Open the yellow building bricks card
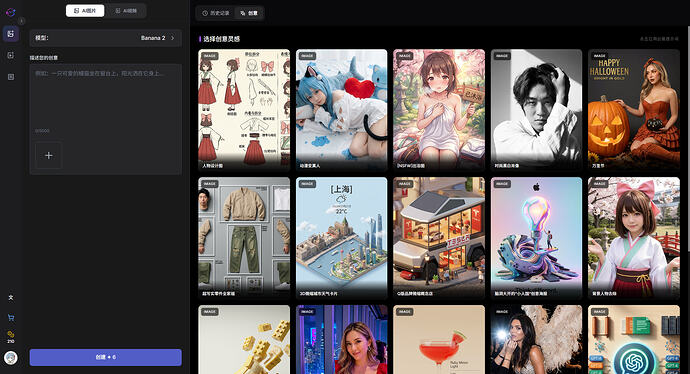Screen dimensions: 690x374 (x=244, y=340)
